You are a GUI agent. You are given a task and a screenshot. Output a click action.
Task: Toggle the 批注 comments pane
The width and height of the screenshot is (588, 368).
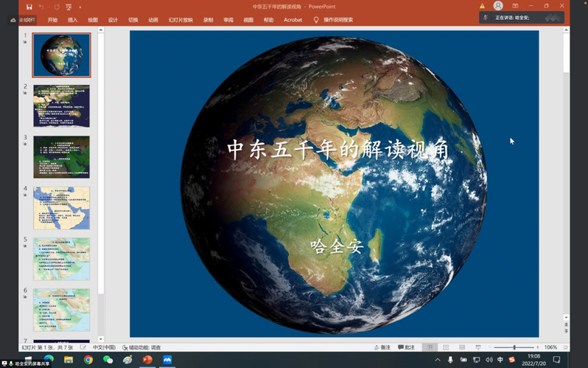pos(406,347)
